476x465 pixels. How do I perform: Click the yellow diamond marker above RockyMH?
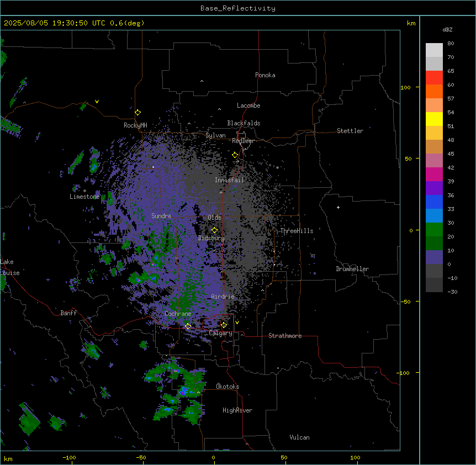[137, 113]
